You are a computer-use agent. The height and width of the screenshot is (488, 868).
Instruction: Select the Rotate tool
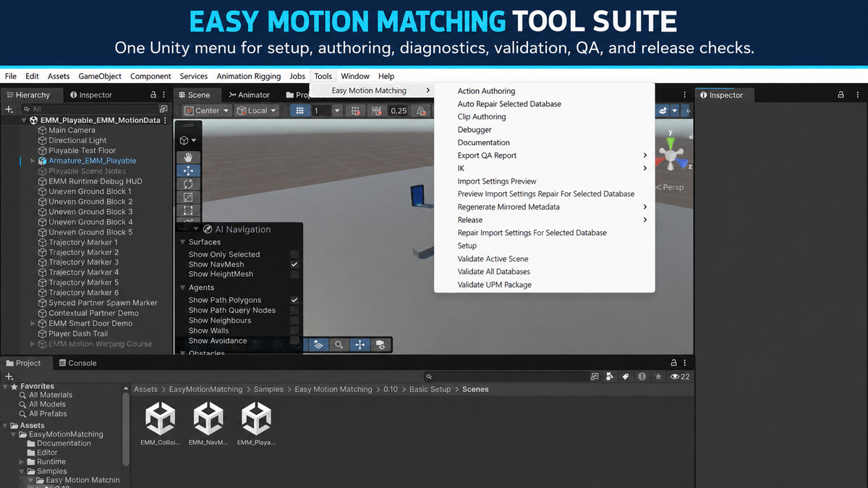pyautogui.click(x=188, y=184)
